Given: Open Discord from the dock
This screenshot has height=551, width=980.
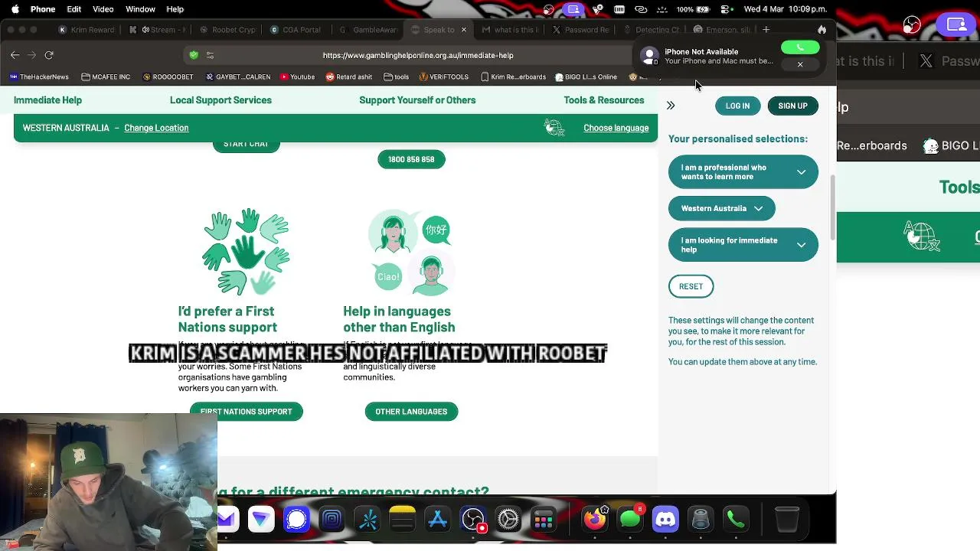Looking at the screenshot, I should pos(665,520).
